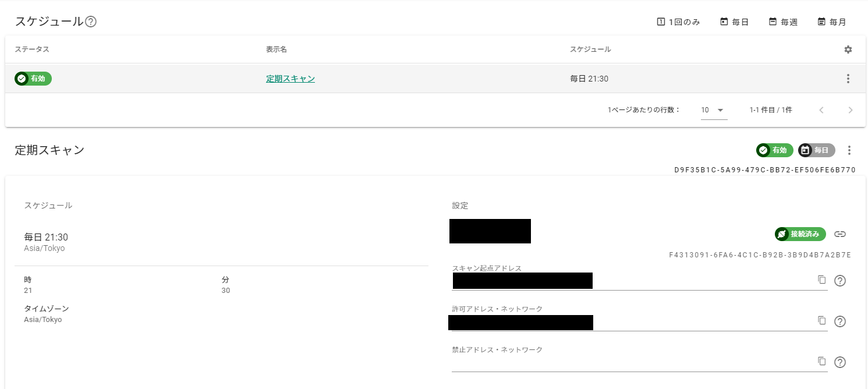868x389 pixels.
Task: Add a 1回のみ schedule
Action: click(x=678, y=22)
